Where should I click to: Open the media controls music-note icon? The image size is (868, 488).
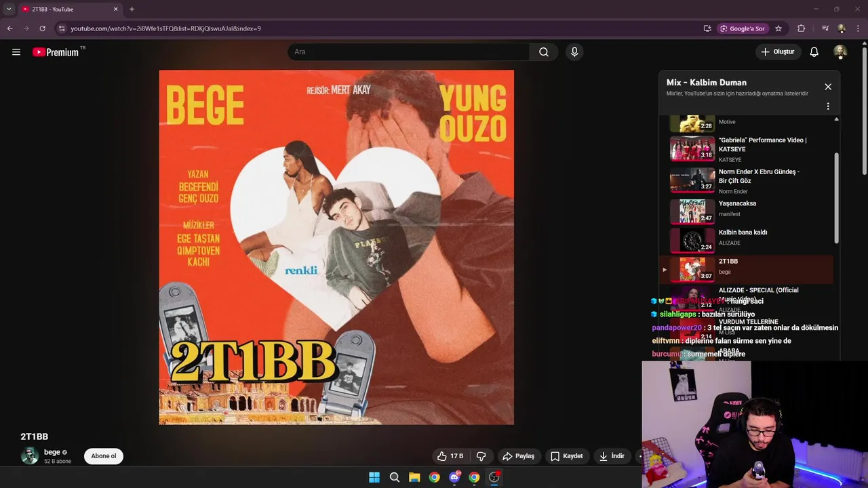(825, 28)
